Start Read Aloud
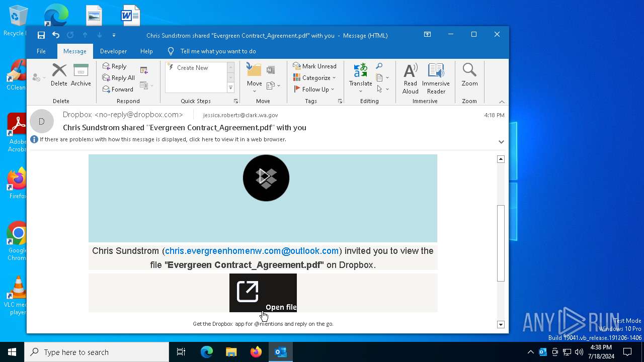Viewport: 644px width, 362px height. pos(411,78)
